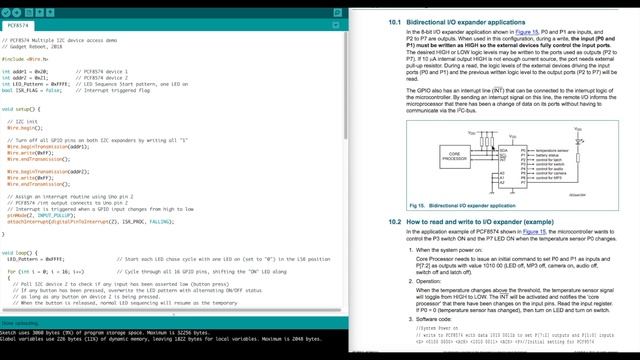Image resolution: width=640 pixels, height=360 pixels.
Task: Create a new sketch with New icon
Action: [x=29, y=13]
